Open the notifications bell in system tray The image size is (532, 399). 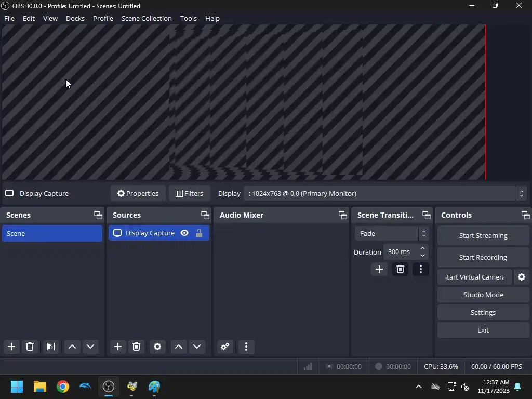tap(518, 387)
